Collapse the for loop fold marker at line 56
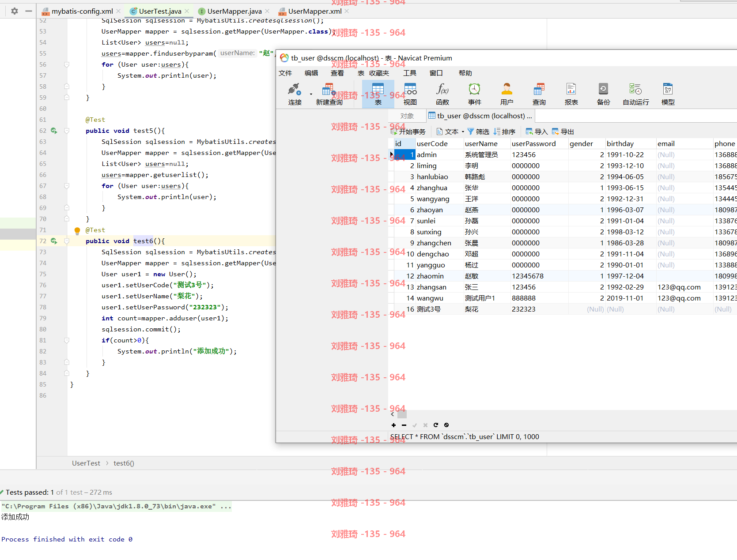The width and height of the screenshot is (737, 560). [x=67, y=64]
